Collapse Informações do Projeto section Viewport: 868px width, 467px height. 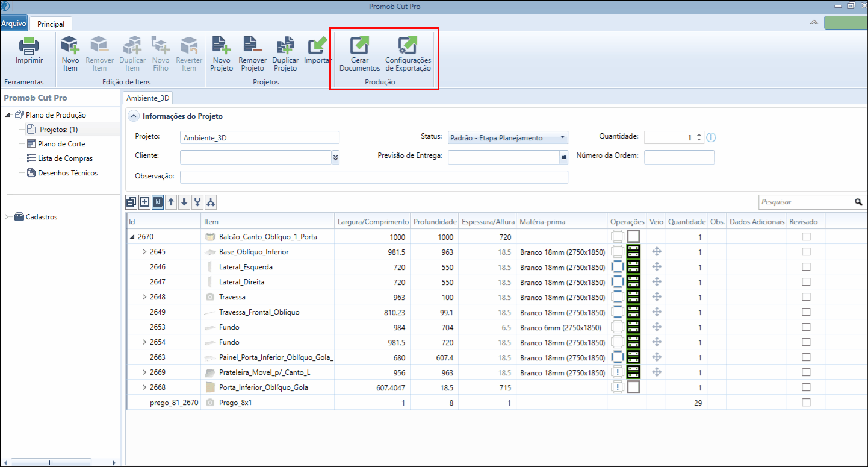132,116
